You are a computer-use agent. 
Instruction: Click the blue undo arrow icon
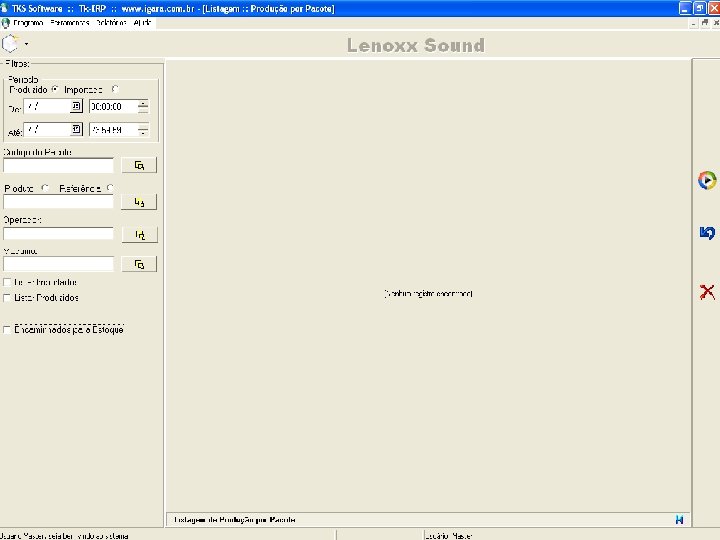click(x=707, y=233)
